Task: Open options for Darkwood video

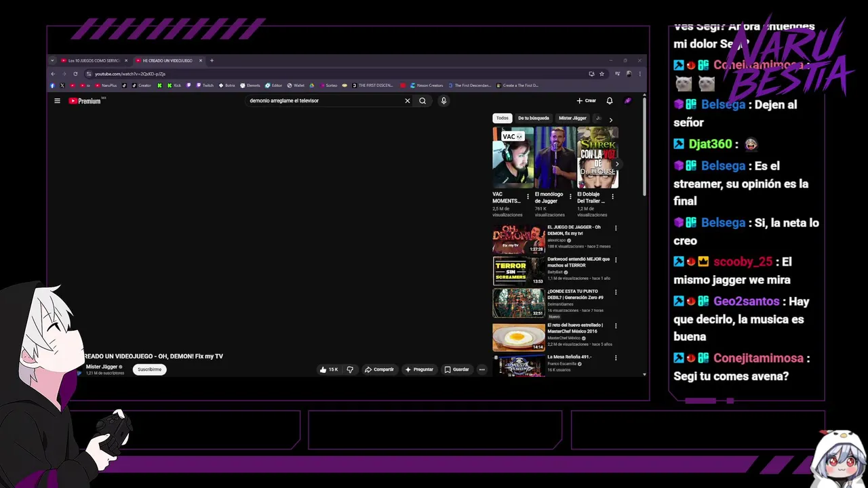Action: (616, 260)
